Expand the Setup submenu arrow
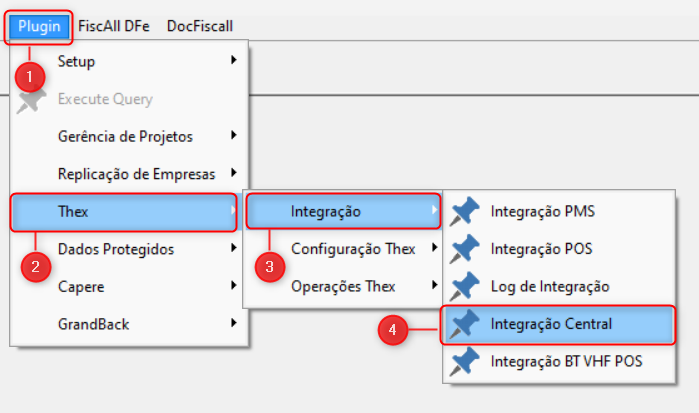This screenshot has width=699, height=413. [x=233, y=61]
